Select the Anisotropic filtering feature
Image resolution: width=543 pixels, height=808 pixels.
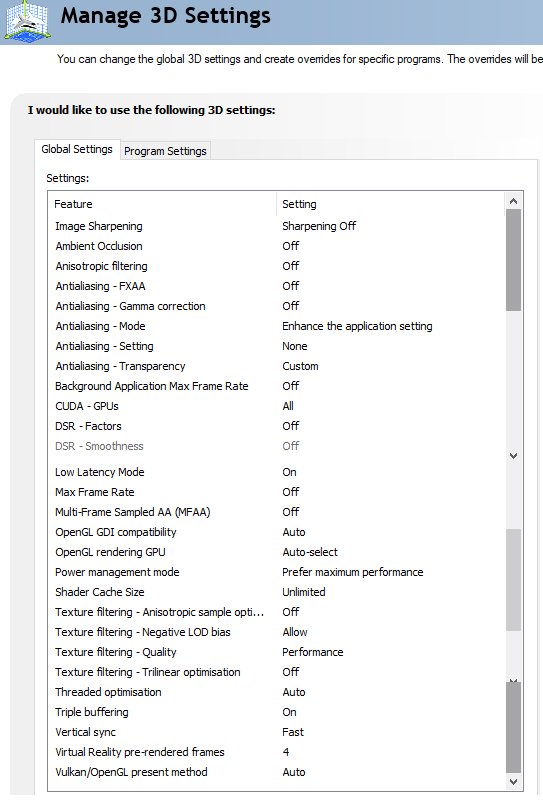[101, 266]
